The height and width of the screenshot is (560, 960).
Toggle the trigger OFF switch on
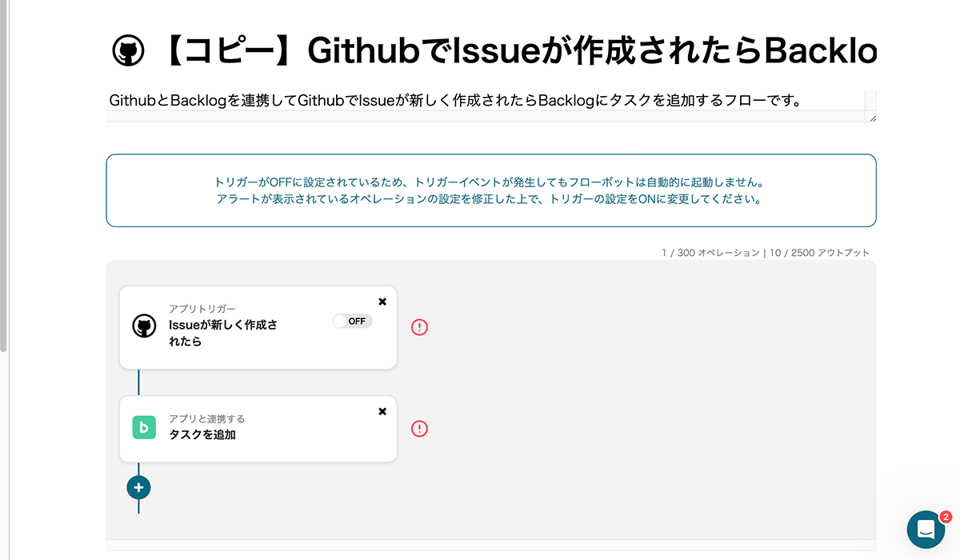353,321
